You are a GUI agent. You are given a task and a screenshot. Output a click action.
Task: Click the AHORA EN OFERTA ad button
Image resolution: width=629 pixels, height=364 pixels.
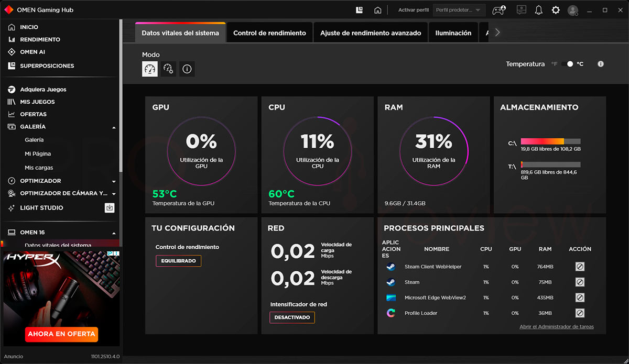tap(61, 334)
